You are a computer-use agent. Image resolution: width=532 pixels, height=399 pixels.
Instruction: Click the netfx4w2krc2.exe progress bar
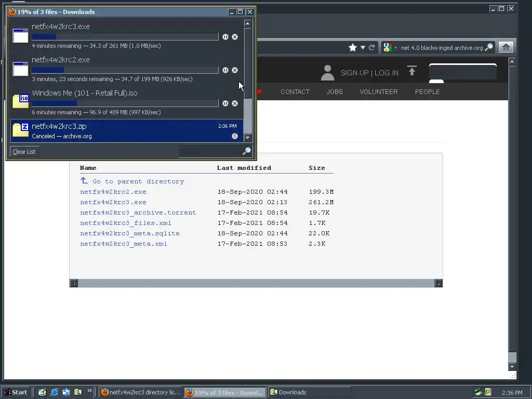pyautogui.click(x=125, y=70)
